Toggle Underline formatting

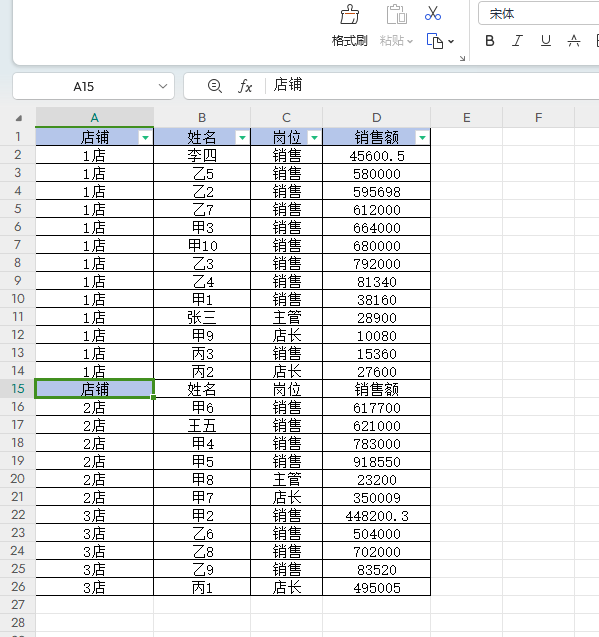[x=545, y=41]
